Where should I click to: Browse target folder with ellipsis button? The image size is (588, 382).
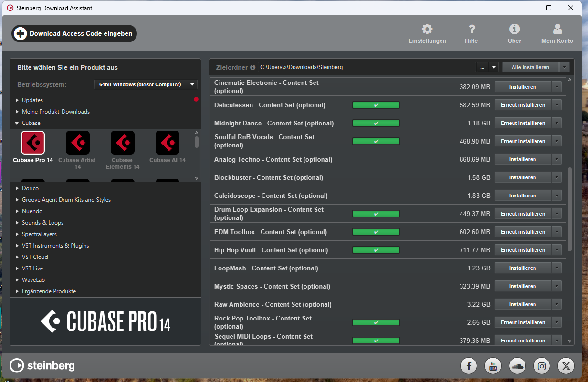[482, 67]
